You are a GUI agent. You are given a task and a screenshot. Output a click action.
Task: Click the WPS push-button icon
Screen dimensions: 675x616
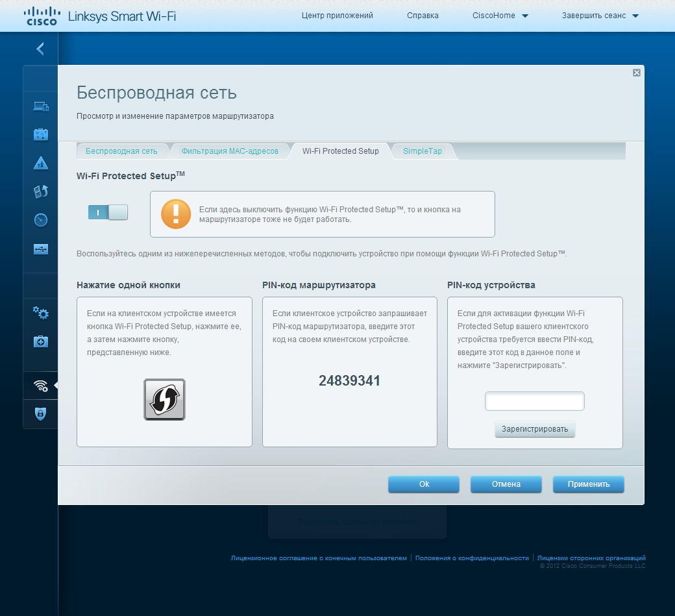[x=164, y=399]
